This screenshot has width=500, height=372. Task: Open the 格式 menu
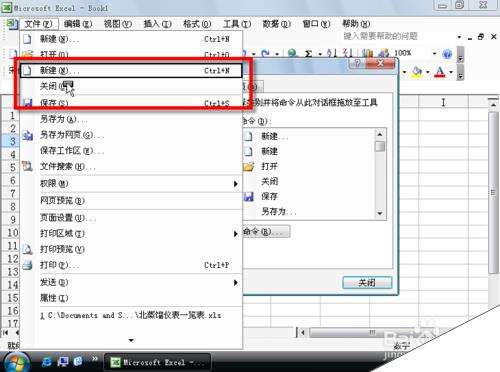pyautogui.click(x=197, y=24)
